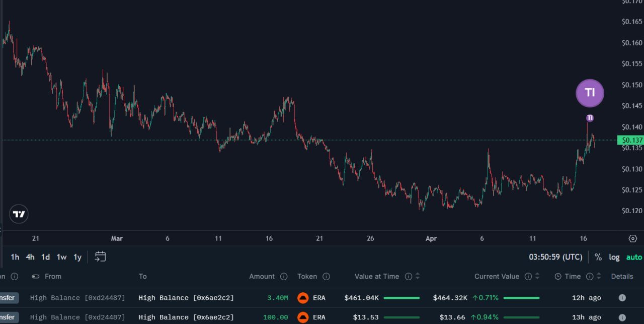Sort by Current Value column arrows
The width and height of the screenshot is (644, 324).
click(x=537, y=276)
